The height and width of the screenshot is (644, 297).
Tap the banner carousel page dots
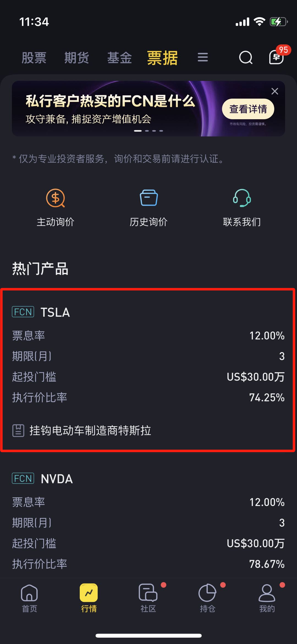click(148, 131)
